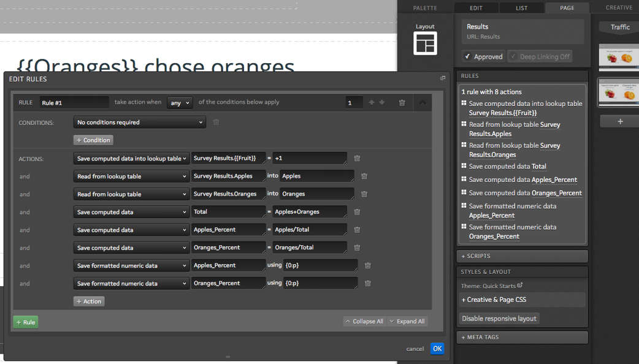Open theme link icon next to Quick Starts

(519, 286)
